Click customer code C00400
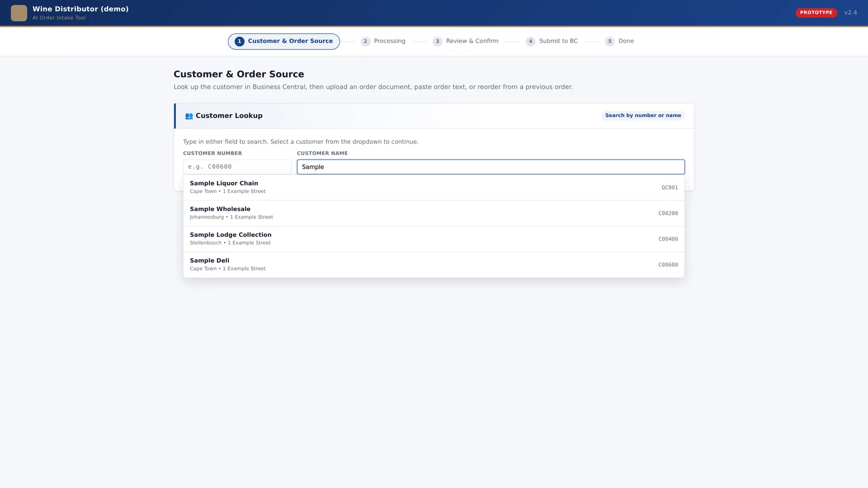The image size is (868, 488). click(668, 239)
